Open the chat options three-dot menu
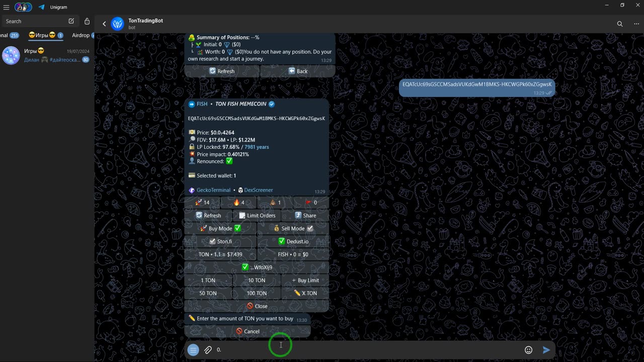644x362 pixels. pos(636,24)
